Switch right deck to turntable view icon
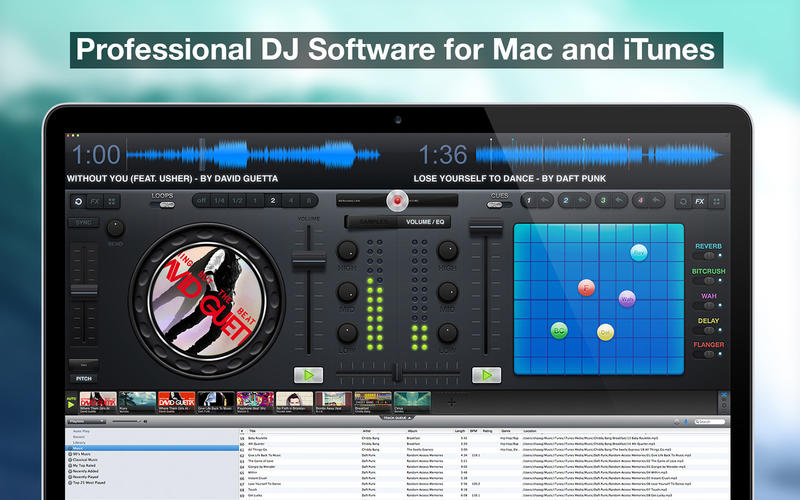Image resolution: width=800 pixels, height=500 pixels. pos(683,202)
